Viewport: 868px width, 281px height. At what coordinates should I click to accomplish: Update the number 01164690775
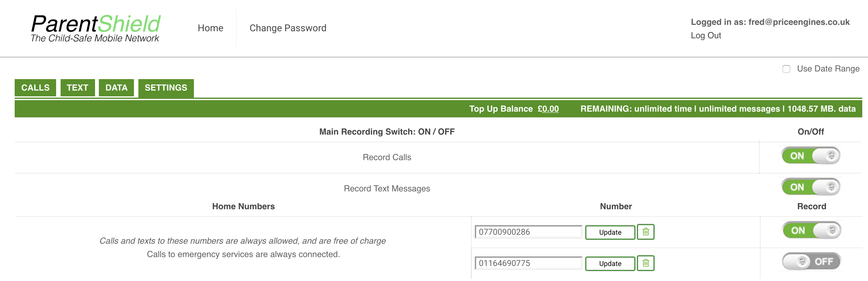(610, 263)
